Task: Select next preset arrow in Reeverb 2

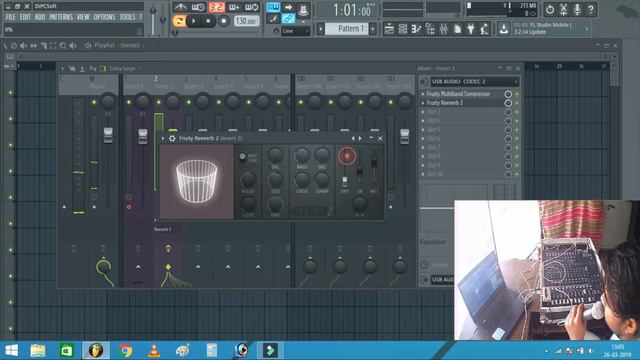Action: coord(360,139)
